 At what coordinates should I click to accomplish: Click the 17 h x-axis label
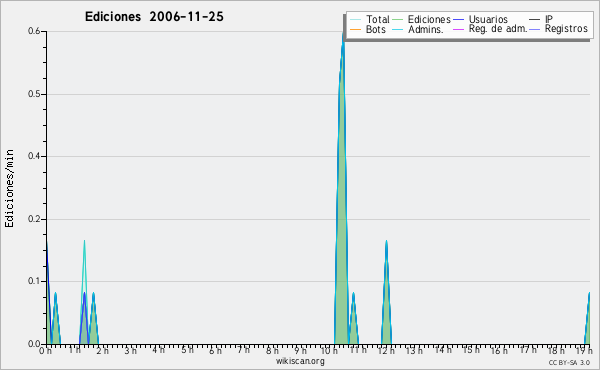(528, 350)
